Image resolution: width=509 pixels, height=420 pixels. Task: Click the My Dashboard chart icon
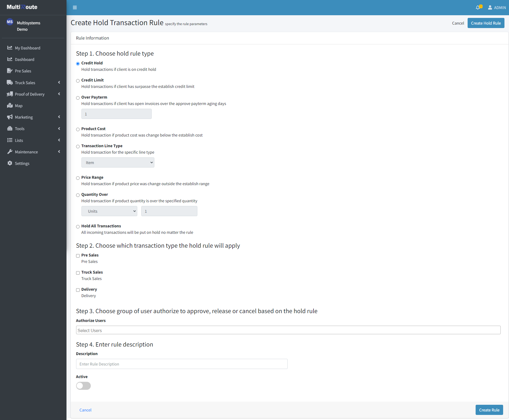click(x=10, y=48)
